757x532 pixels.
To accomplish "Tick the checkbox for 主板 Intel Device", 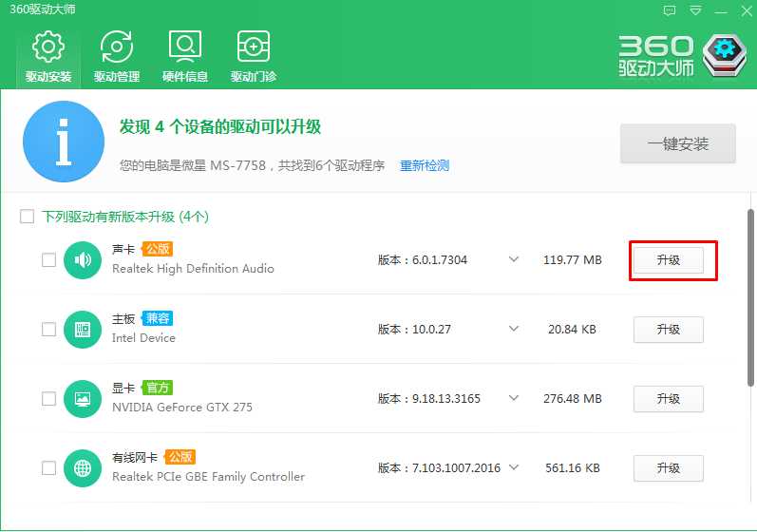I will tap(48, 330).
